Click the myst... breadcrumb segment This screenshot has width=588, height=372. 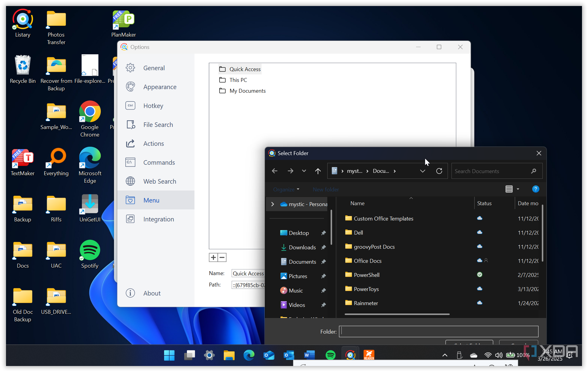pos(355,171)
